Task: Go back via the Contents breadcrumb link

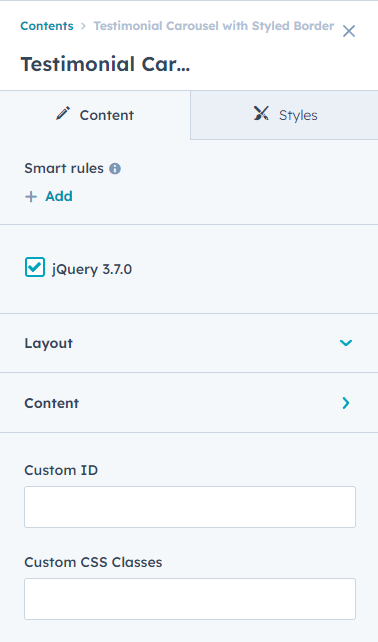Action: [x=47, y=26]
